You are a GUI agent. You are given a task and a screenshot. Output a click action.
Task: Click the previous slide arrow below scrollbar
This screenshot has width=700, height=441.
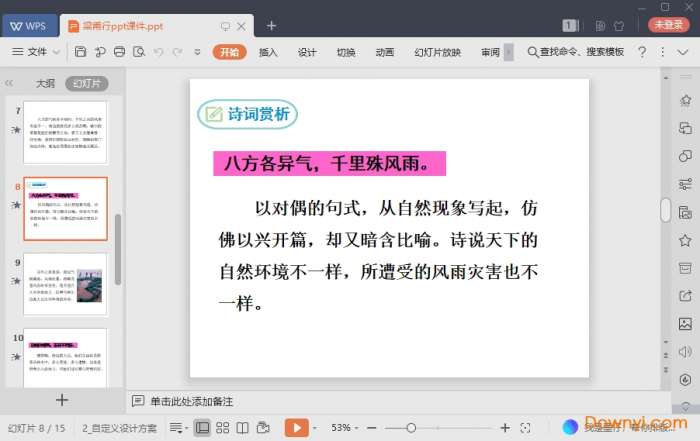coord(666,356)
